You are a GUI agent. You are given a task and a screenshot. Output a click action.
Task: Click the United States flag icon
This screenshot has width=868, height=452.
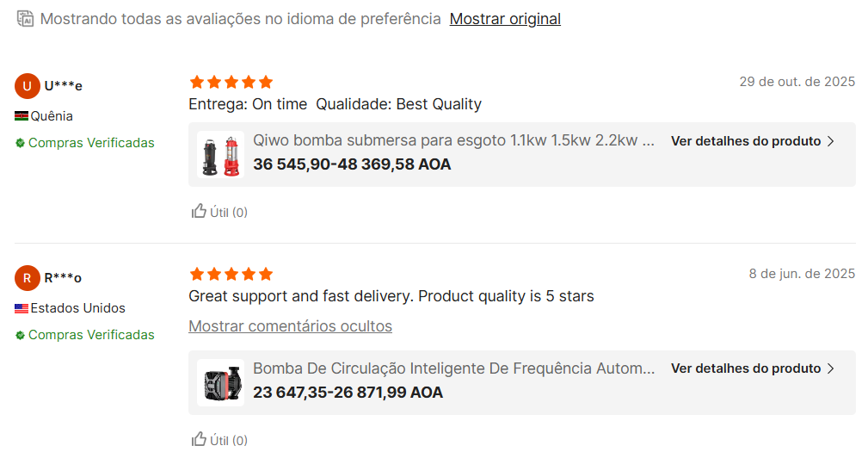pyautogui.click(x=22, y=308)
